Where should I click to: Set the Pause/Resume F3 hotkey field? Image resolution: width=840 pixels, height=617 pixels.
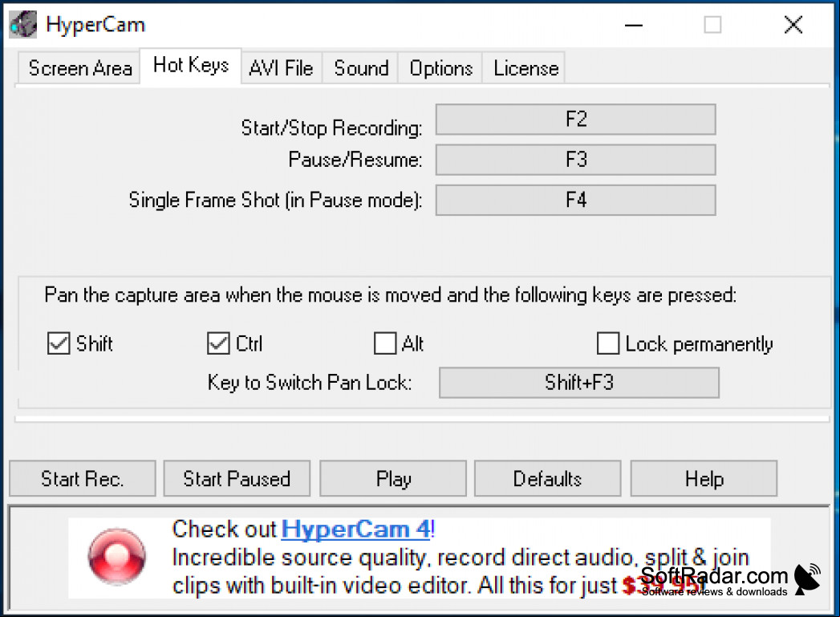[576, 159]
